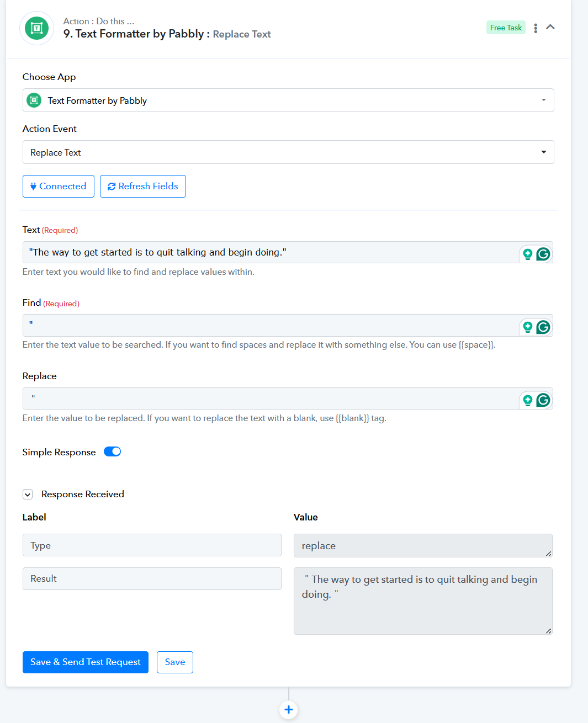Viewport: 588px width, 723px height.
Task: Click the Free Task badge
Action: [506, 28]
